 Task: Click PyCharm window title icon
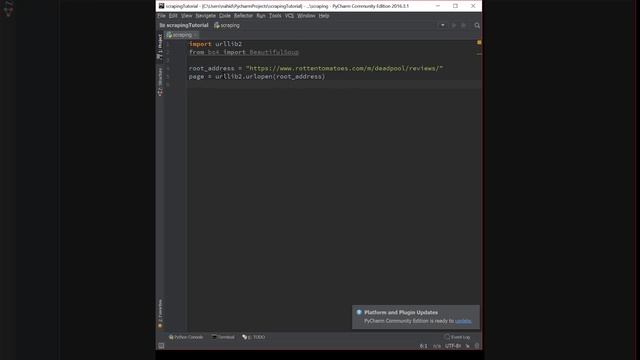pyautogui.click(x=162, y=6)
